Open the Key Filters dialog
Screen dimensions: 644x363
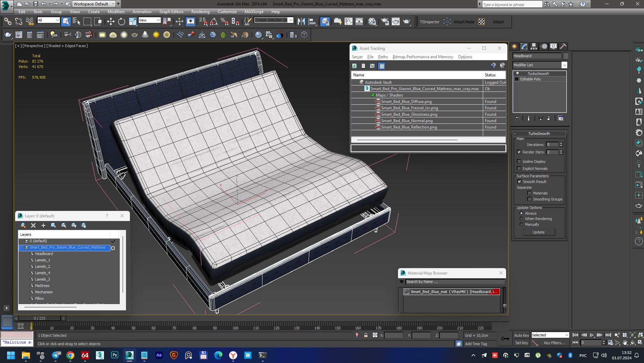click(x=554, y=343)
